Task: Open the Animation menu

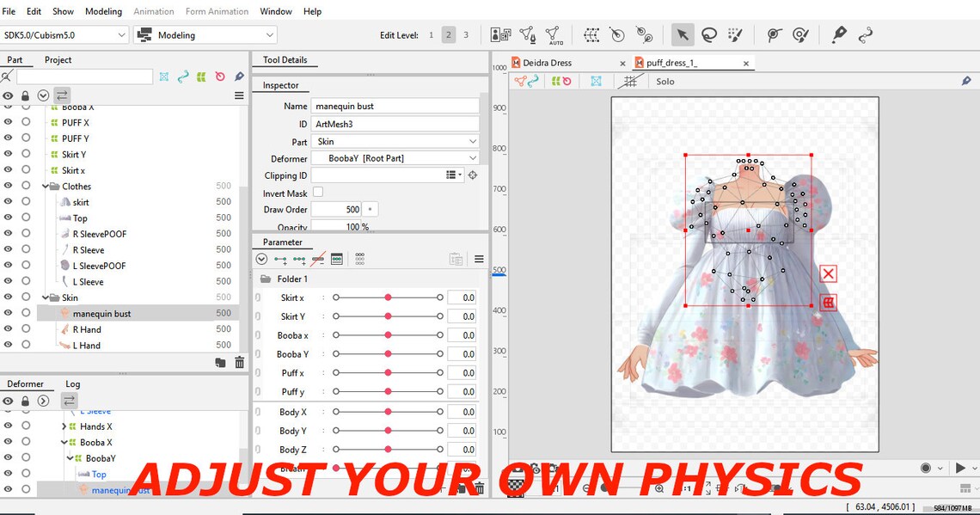Action: pyautogui.click(x=154, y=11)
